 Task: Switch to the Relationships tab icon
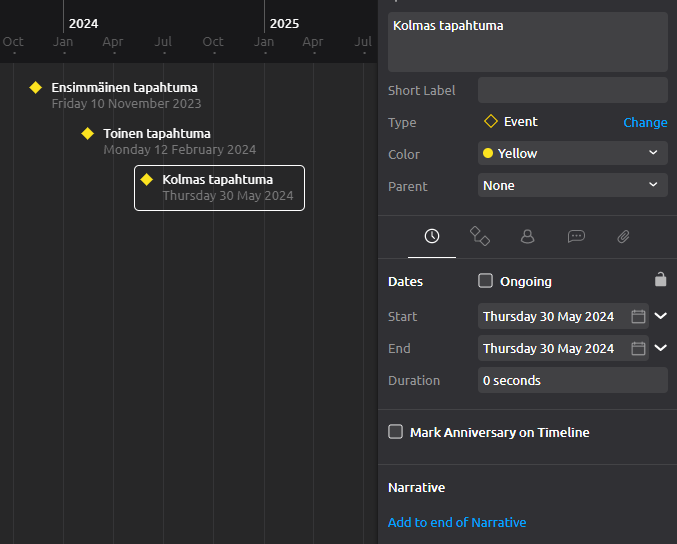click(480, 236)
